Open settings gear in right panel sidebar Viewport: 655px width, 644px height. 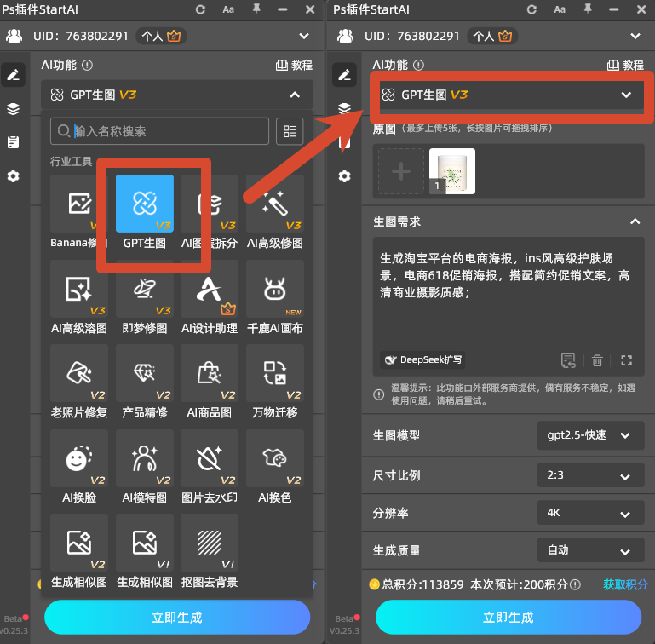(344, 176)
